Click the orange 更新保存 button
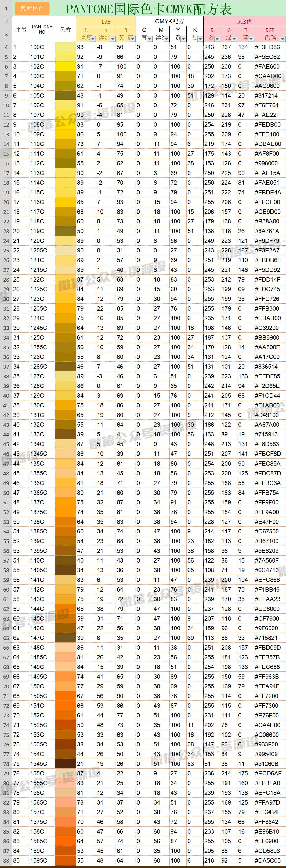 pyautogui.click(x=32, y=8)
